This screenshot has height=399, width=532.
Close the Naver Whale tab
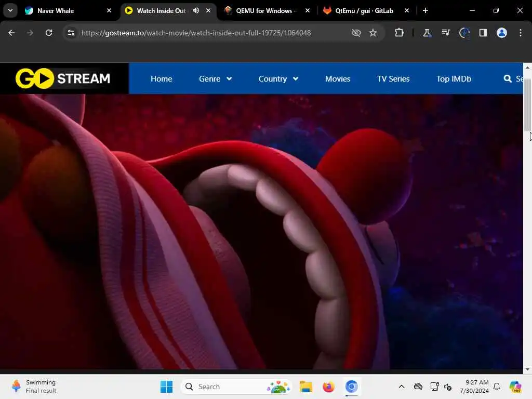(x=109, y=10)
